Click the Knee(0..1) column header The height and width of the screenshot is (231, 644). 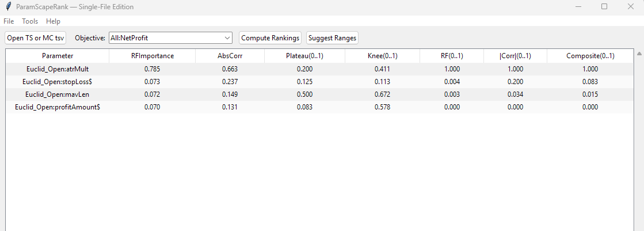pos(382,56)
